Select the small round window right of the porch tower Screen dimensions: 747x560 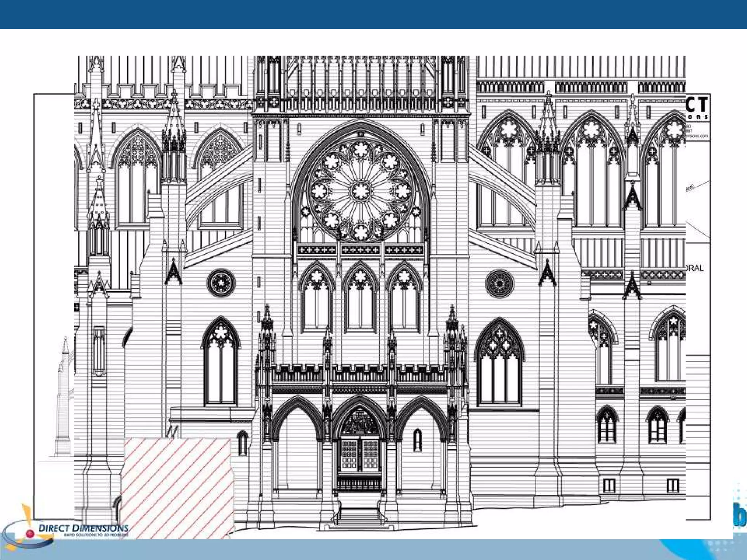[500, 284]
